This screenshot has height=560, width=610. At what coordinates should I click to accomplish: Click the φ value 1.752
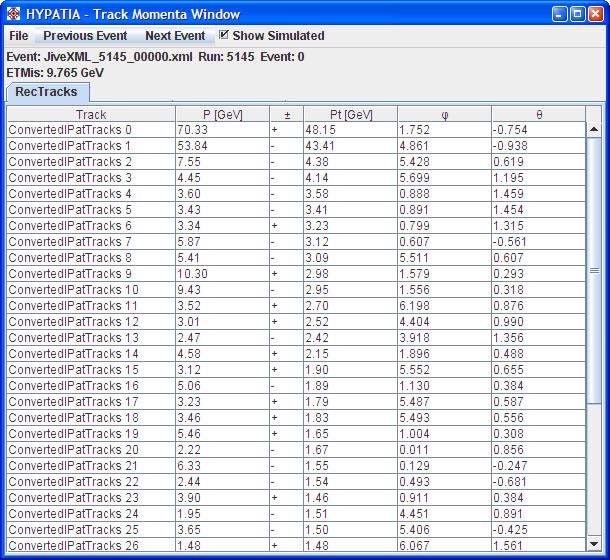414,130
